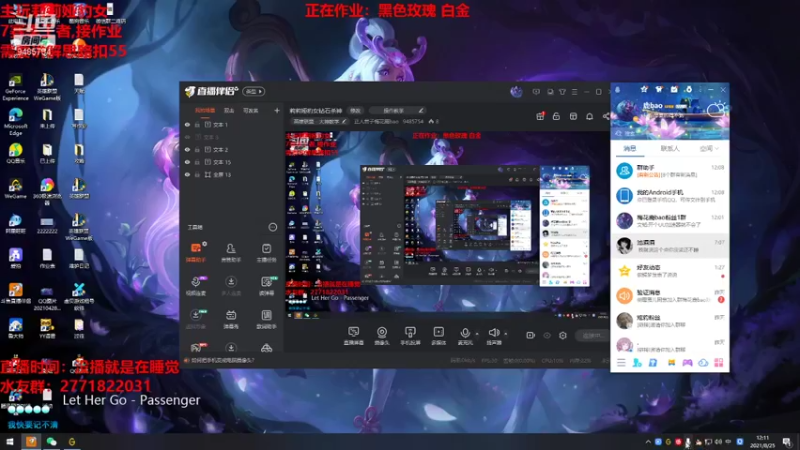
Task: Toggle the preview eye icon near settings
Action: tap(547, 335)
